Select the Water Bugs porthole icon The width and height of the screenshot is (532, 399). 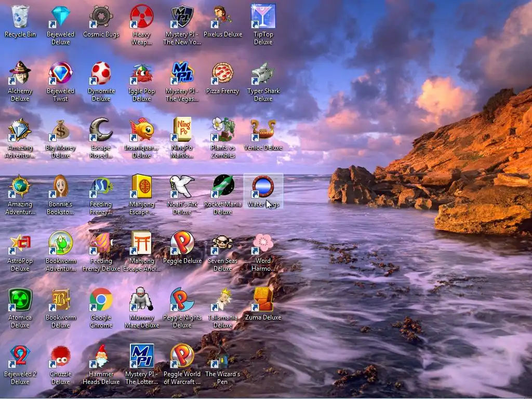click(263, 187)
